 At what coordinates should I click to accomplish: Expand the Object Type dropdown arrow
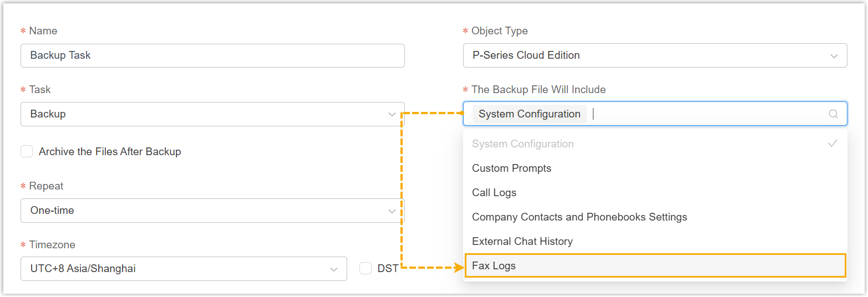tap(834, 56)
